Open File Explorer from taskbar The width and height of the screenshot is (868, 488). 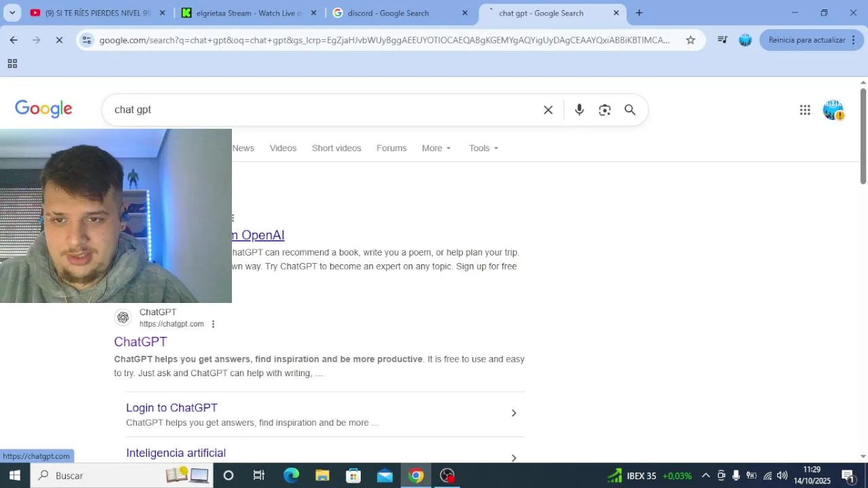322,475
